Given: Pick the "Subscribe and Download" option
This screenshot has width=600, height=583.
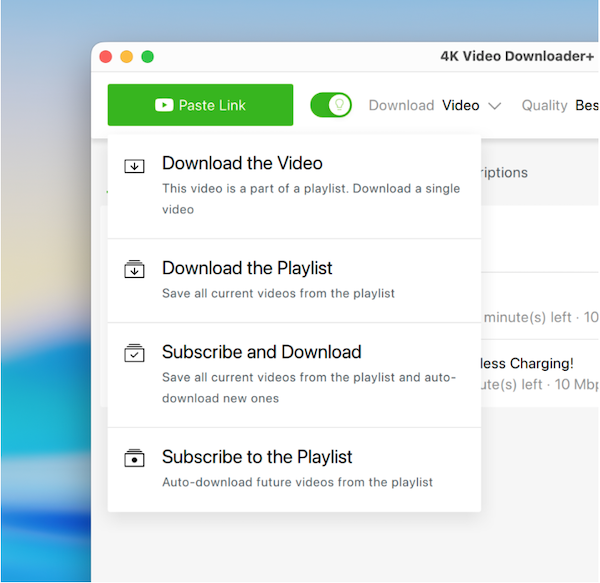Looking at the screenshot, I should 261,352.
